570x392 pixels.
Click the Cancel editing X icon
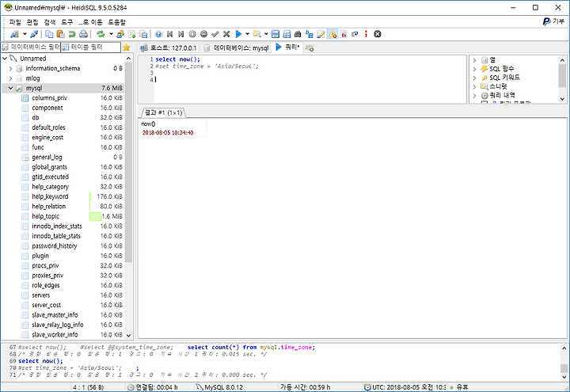pyautogui.click(x=226, y=34)
